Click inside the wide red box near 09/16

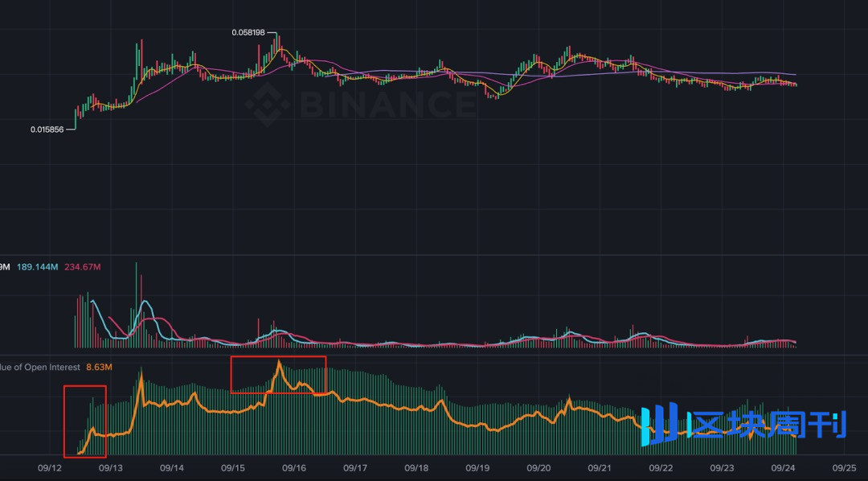[x=278, y=375]
